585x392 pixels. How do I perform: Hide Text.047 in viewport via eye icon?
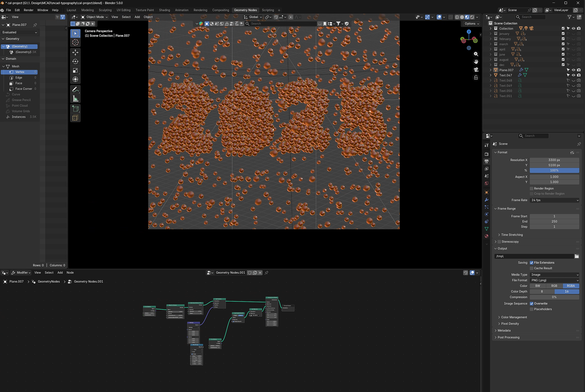pos(574,75)
